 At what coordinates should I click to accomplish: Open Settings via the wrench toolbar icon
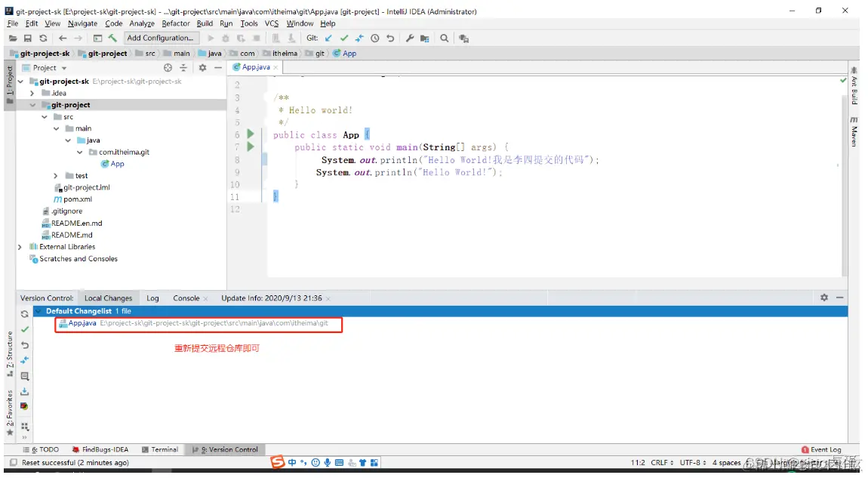410,39
